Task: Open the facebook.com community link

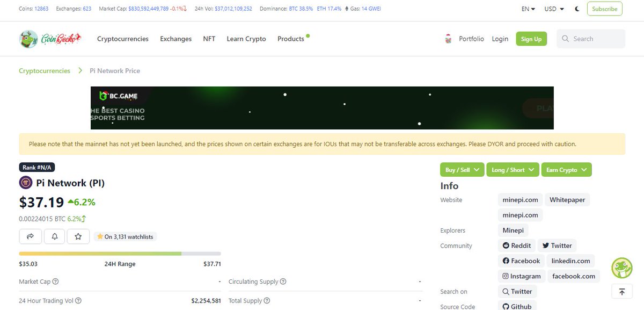Action: tap(574, 276)
